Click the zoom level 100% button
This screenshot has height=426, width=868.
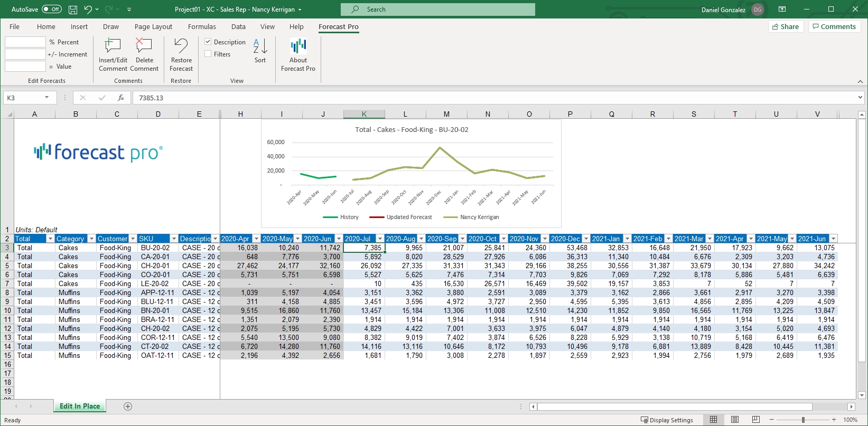click(x=851, y=420)
